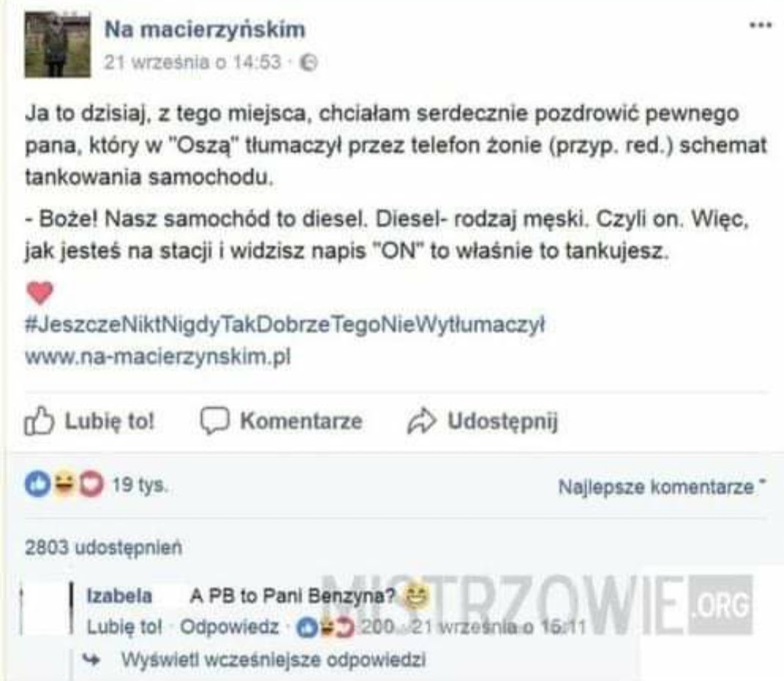Click the Na macierzyńskim profile picture
The image size is (784, 681).
[58, 45]
